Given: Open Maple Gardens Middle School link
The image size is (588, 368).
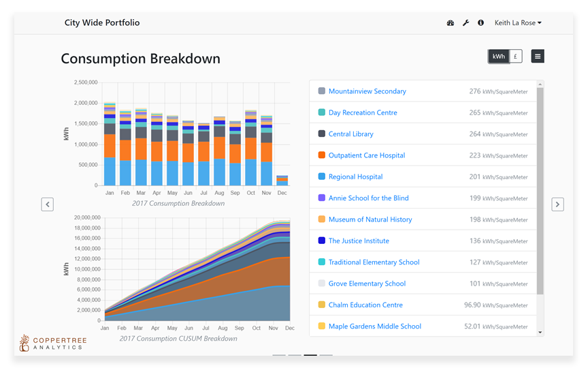Looking at the screenshot, I should [374, 326].
